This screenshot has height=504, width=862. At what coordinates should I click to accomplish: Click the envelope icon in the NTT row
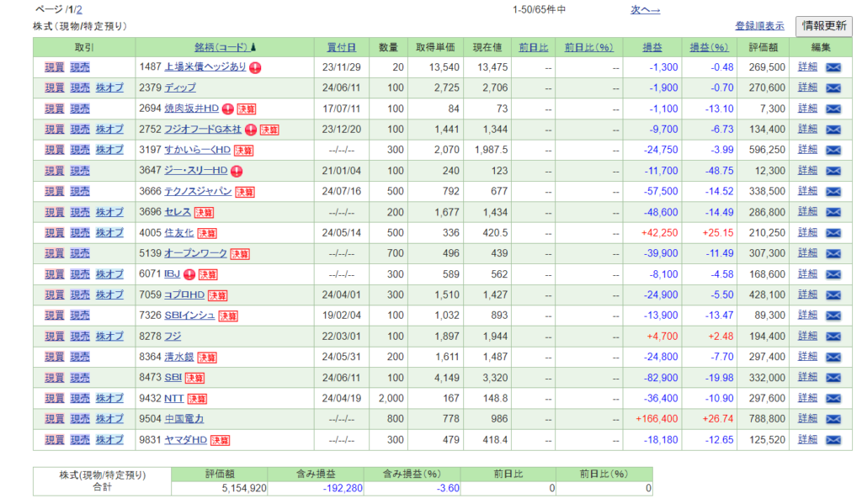[833, 398]
